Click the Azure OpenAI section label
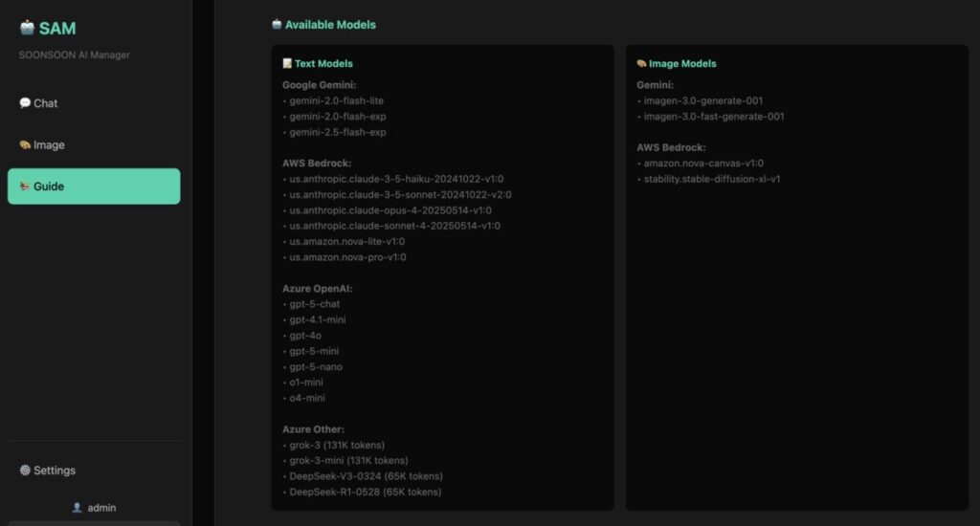The image size is (980, 526). coord(317,289)
